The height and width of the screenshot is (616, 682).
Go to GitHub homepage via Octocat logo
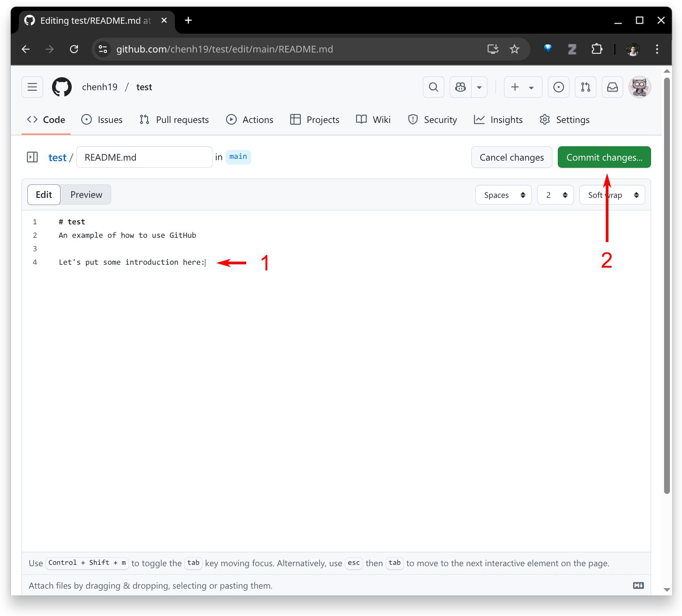(62, 87)
